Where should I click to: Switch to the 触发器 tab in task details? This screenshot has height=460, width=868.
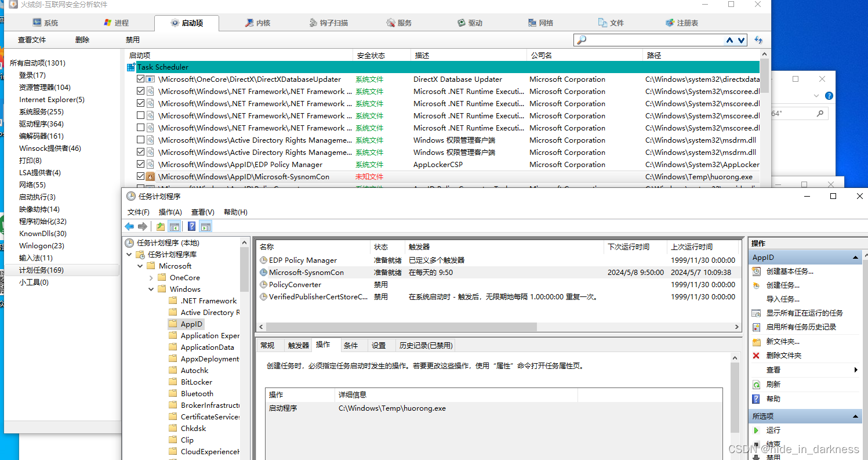[298, 345]
